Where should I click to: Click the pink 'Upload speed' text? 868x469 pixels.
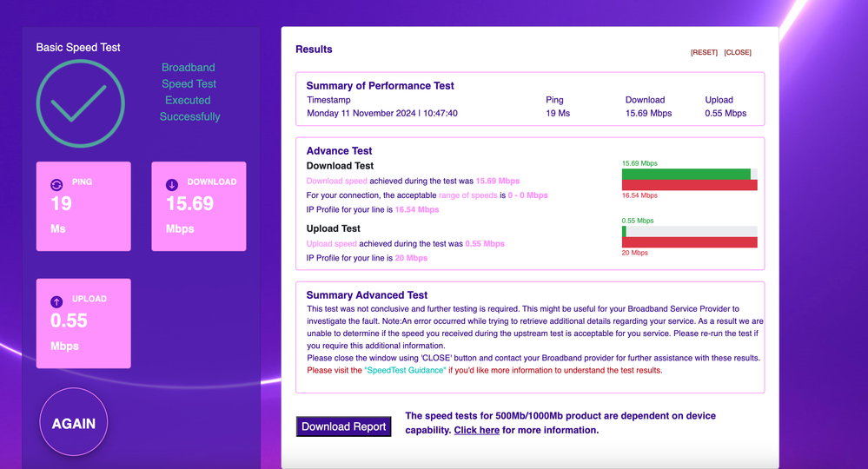tap(332, 244)
